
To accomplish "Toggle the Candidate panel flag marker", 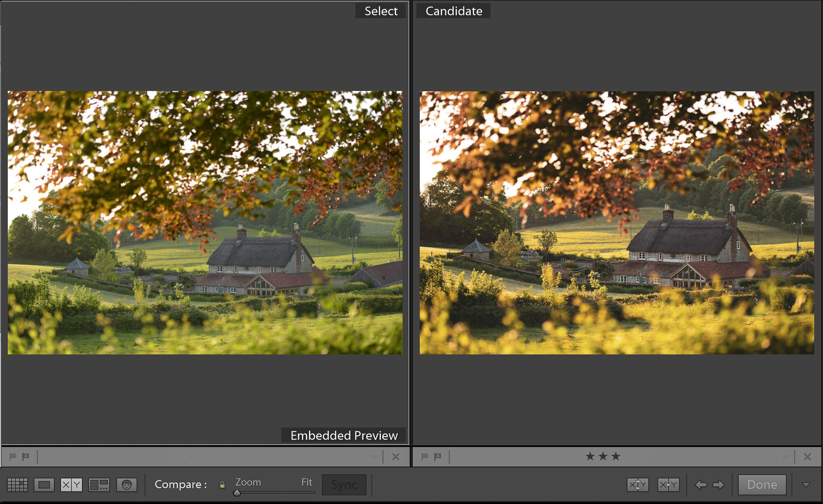I will (422, 455).
